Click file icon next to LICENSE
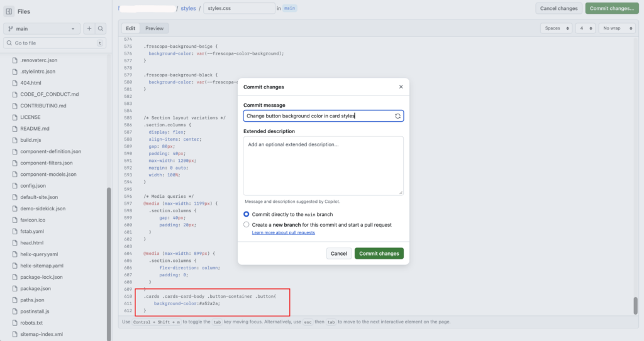This screenshot has height=341, width=644. coord(15,117)
